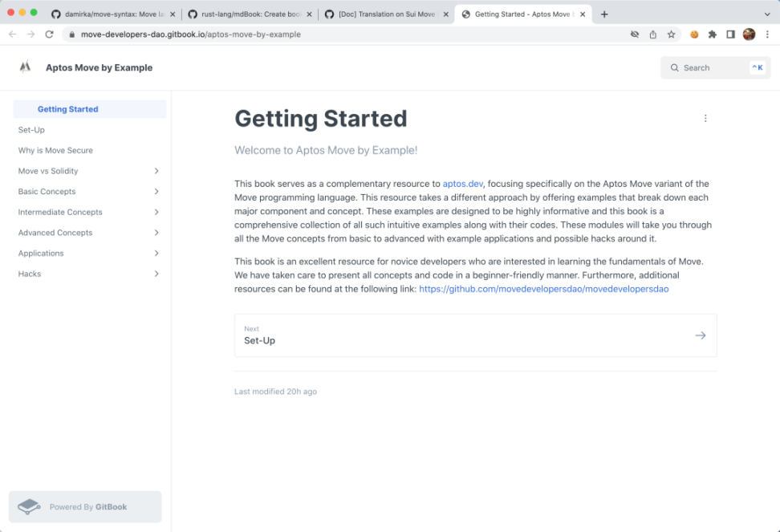Expand the Hacks section chevron
The image size is (780, 532).
(x=156, y=274)
